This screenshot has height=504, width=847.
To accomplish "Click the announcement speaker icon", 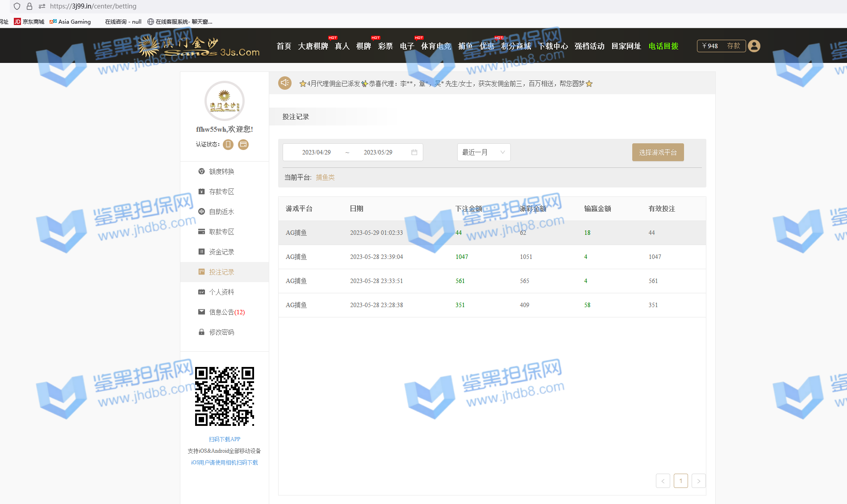I will (x=285, y=83).
